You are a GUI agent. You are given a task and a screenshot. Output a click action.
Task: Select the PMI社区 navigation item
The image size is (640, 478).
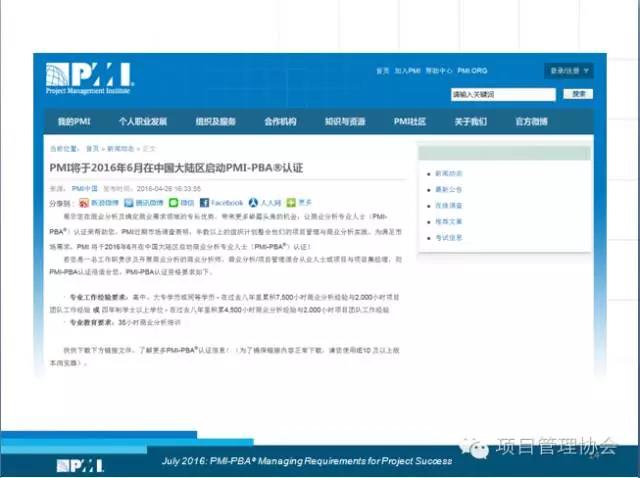pyautogui.click(x=410, y=122)
